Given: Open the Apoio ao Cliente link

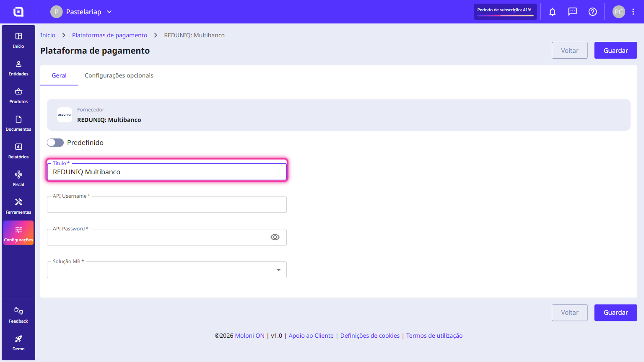Looking at the screenshot, I should point(311,336).
